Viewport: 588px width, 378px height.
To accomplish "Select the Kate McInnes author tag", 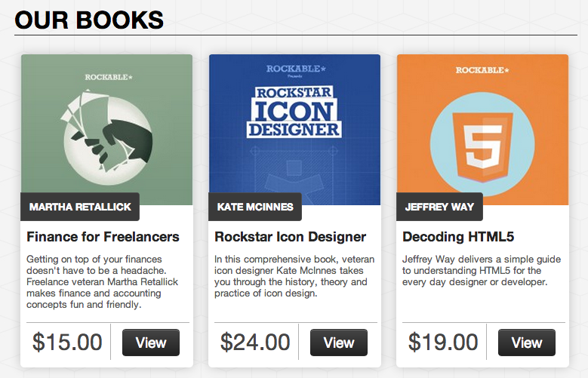I will 255,207.
